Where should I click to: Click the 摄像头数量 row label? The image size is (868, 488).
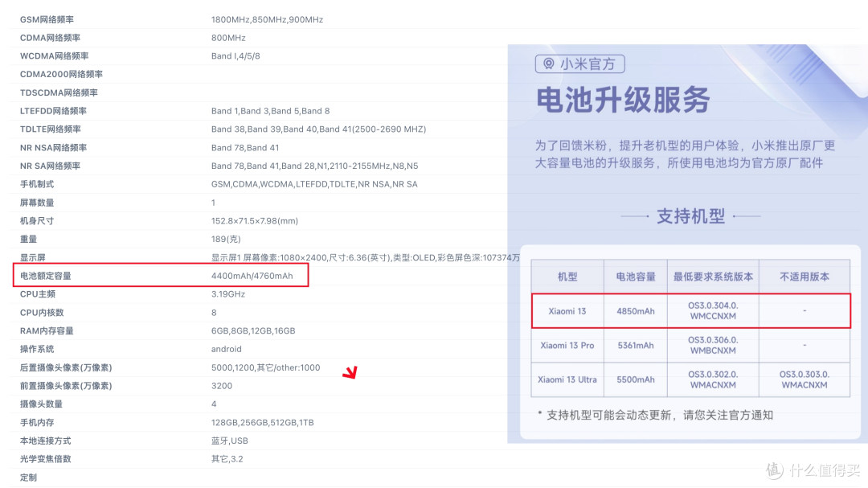41,404
